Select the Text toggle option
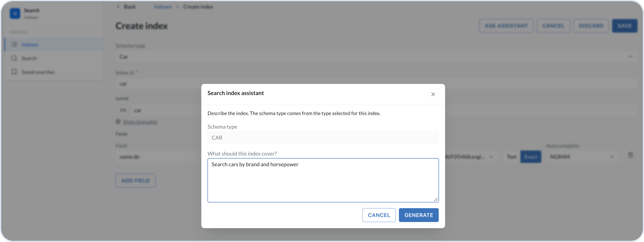 [512, 157]
